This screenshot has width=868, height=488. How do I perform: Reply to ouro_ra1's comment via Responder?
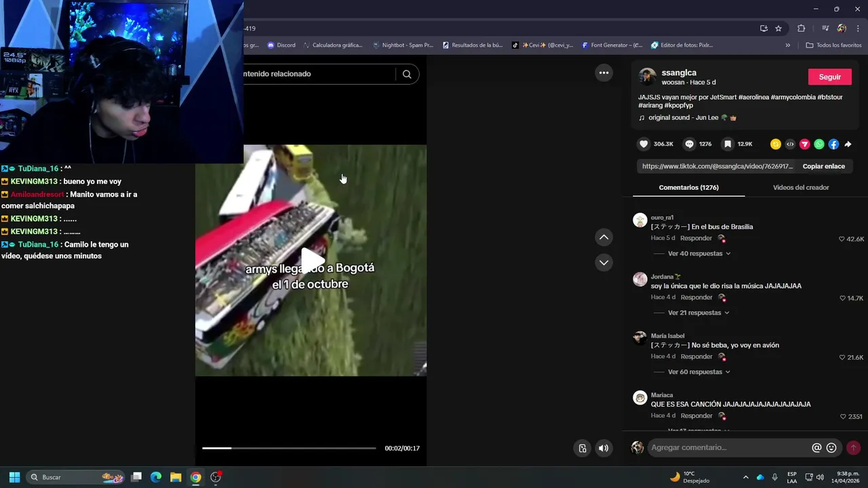pos(696,239)
